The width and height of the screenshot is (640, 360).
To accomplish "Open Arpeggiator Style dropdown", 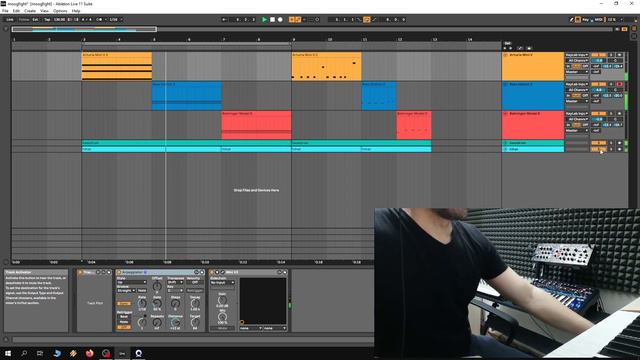I will tap(131, 282).
